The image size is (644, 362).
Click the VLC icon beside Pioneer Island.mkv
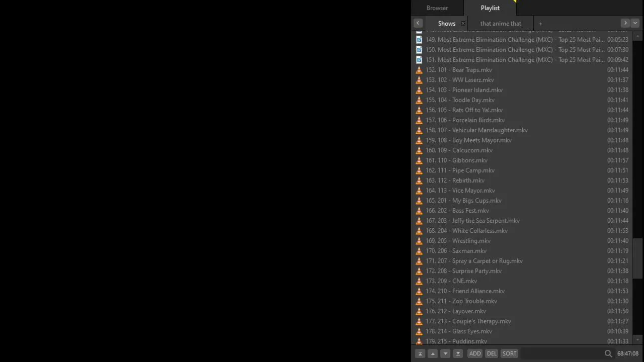(419, 90)
